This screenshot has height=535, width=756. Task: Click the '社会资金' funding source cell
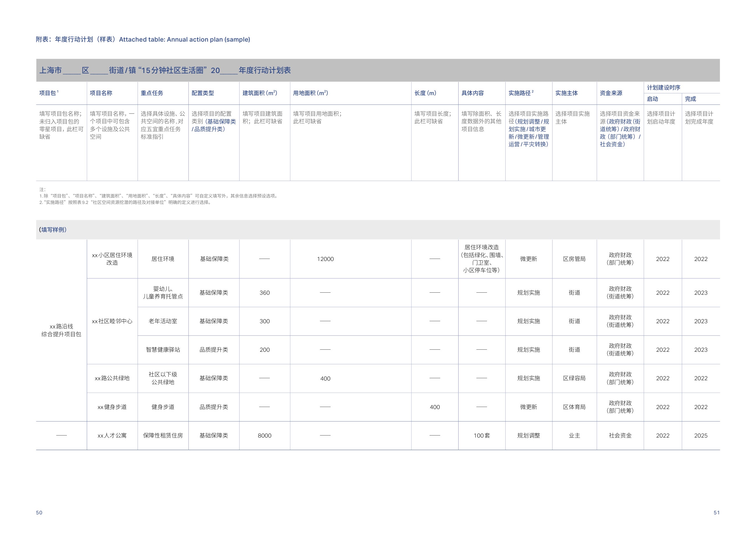[x=620, y=436]
